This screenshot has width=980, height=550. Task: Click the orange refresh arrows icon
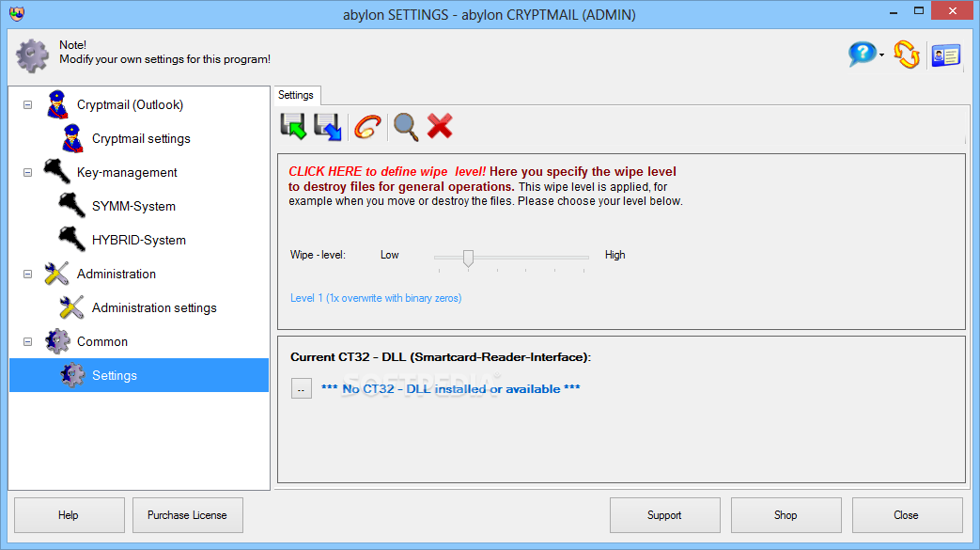pyautogui.click(x=907, y=54)
